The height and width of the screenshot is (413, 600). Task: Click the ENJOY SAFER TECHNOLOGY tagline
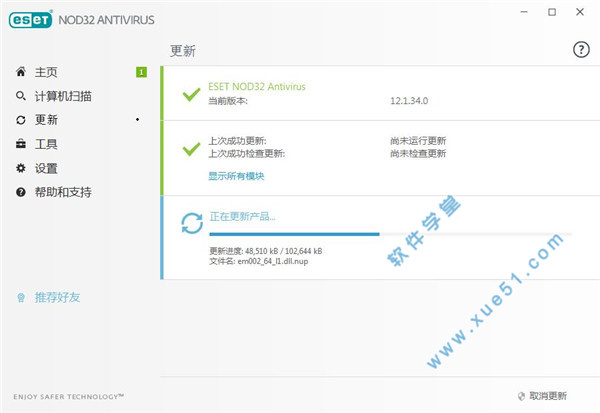[69, 397]
